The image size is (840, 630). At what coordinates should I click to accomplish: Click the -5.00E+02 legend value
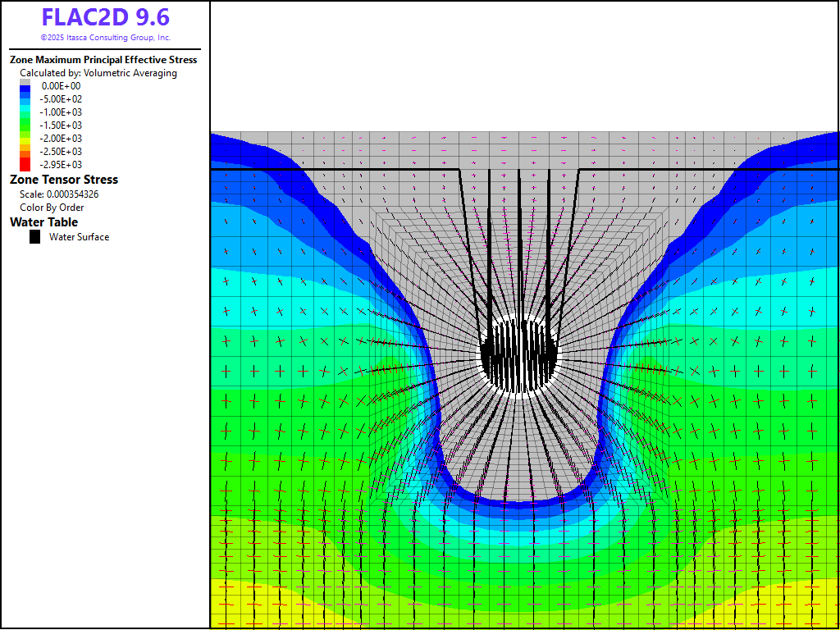(x=62, y=99)
